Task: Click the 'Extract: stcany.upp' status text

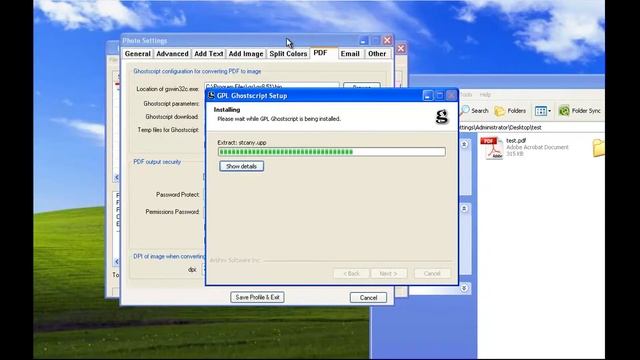Action: [242, 143]
